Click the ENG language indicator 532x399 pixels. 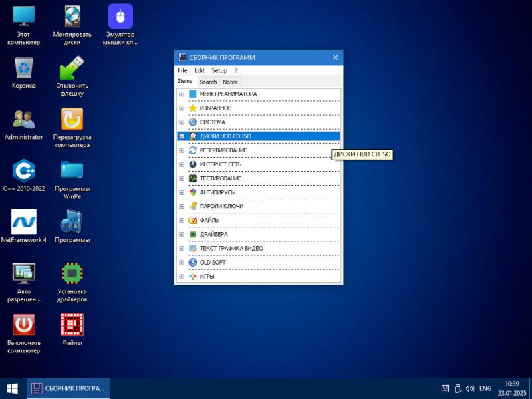pos(485,388)
